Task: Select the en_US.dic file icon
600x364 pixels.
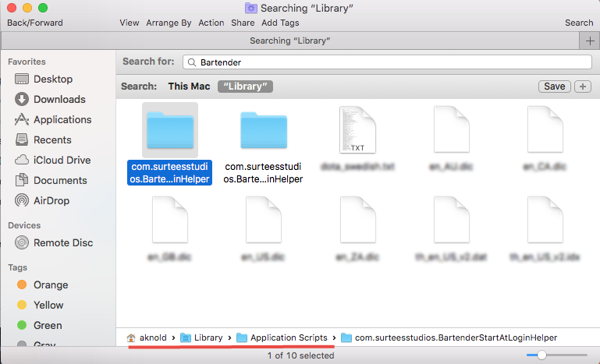Action: pos(263,220)
